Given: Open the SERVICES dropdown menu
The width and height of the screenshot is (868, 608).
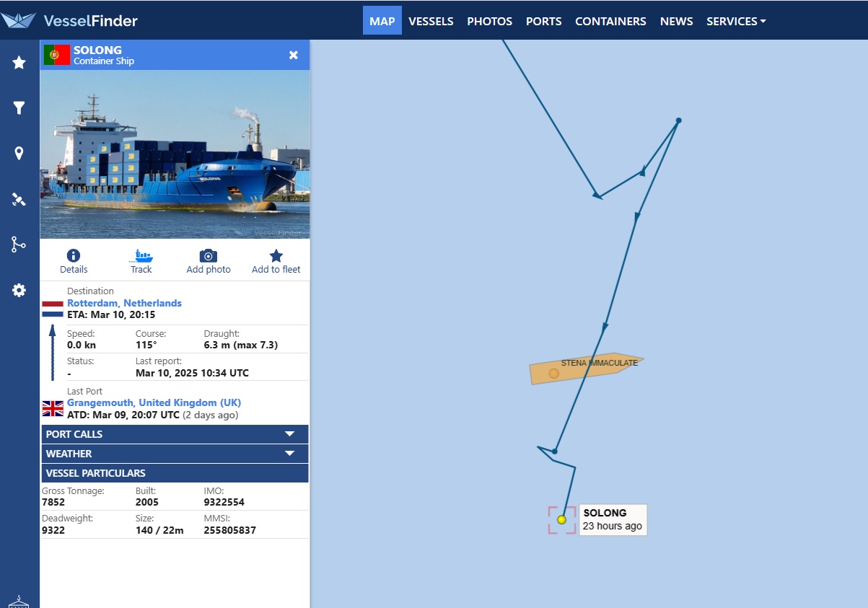Looking at the screenshot, I should coord(736,21).
